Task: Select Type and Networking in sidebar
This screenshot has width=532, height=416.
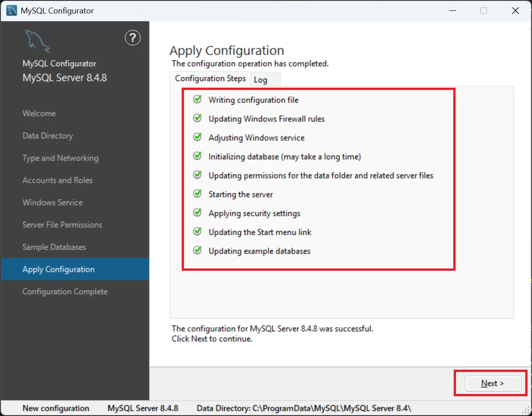Action: coord(60,158)
